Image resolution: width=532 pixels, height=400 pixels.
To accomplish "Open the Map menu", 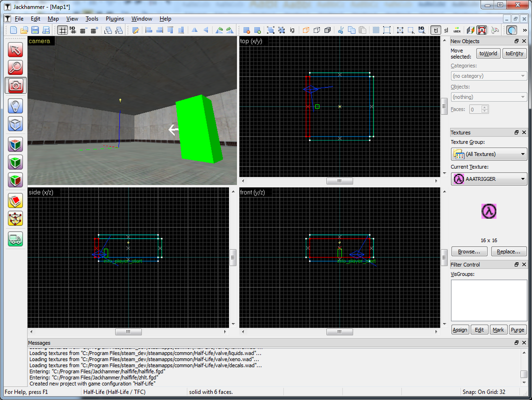I will pyautogui.click(x=53, y=18).
